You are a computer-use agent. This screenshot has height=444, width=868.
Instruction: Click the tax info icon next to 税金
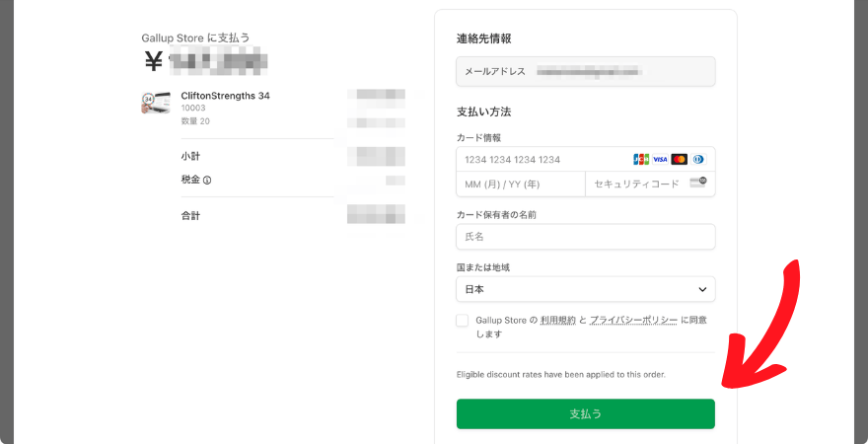(x=207, y=180)
